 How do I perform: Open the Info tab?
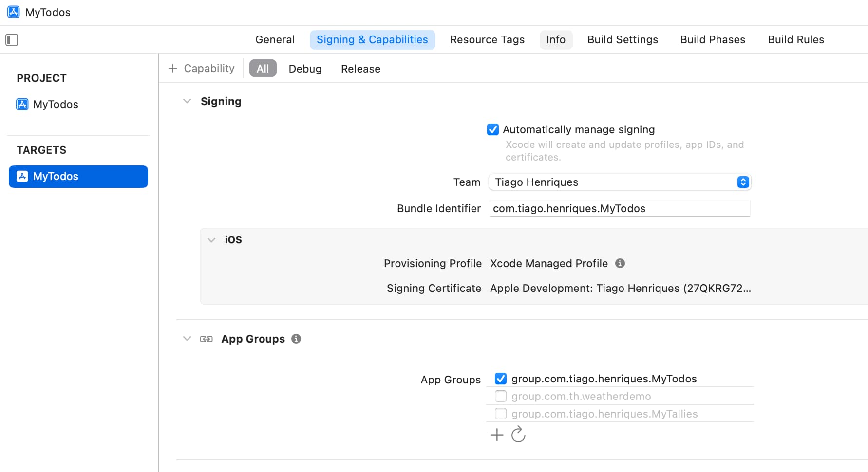click(x=556, y=40)
